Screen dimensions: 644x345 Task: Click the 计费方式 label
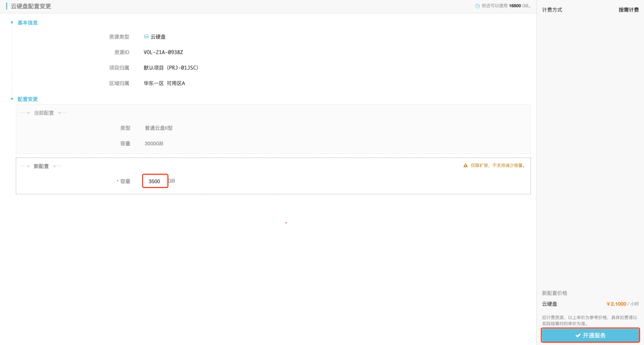(552, 10)
